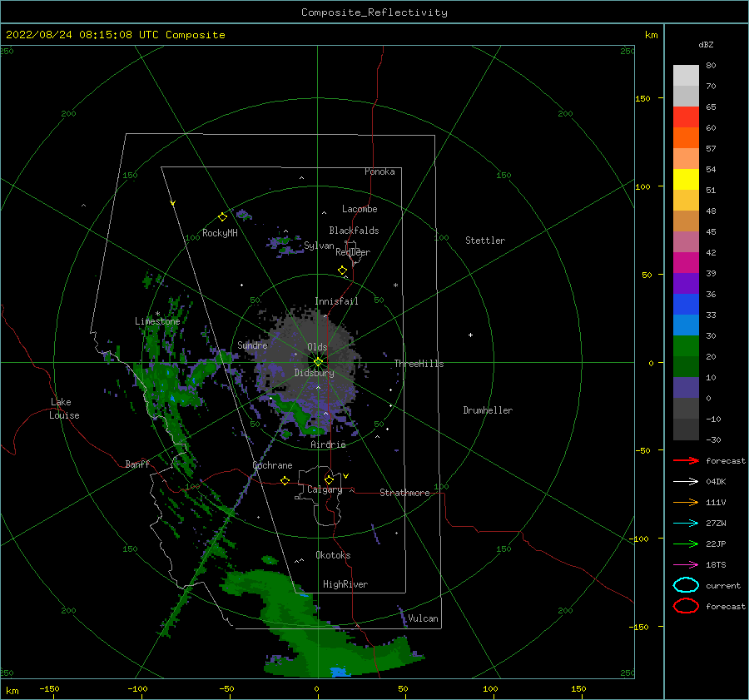Click the Banff label on map
Viewport: 749px width, 700px height.
click(137, 464)
